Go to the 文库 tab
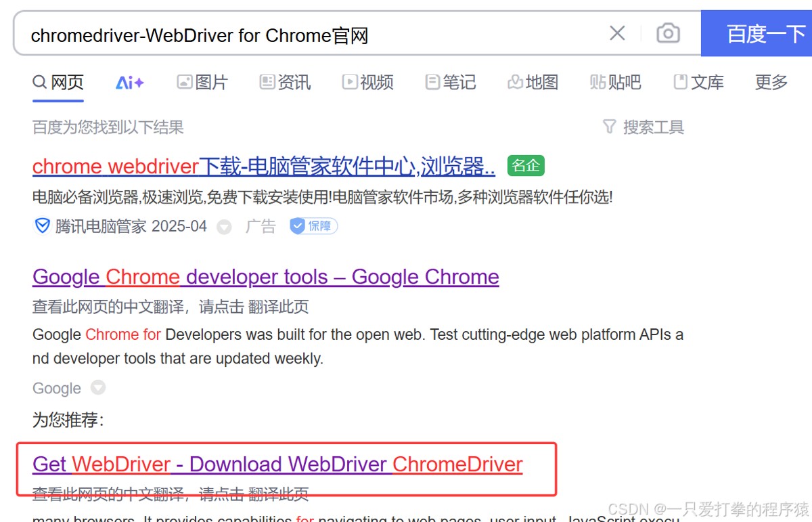 (699, 83)
